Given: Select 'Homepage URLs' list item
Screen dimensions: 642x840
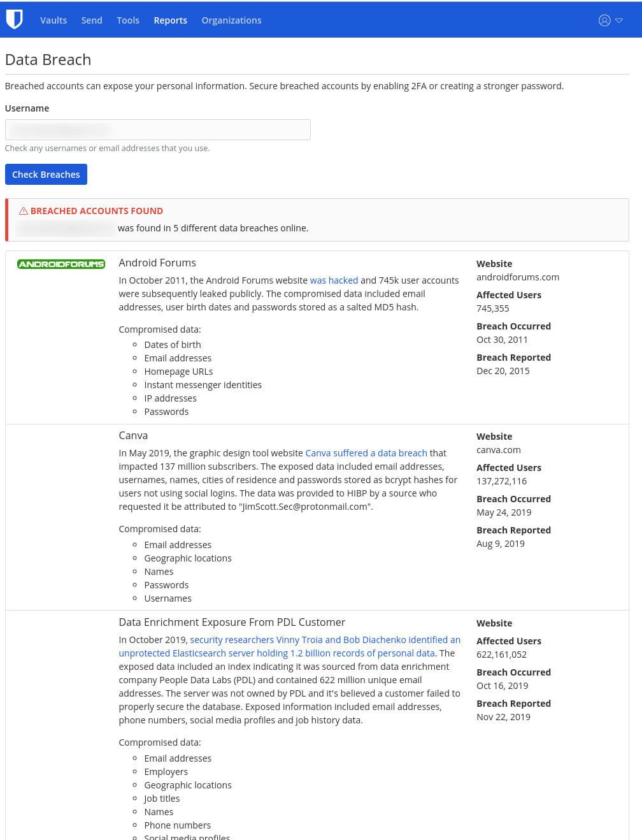Looking at the screenshot, I should point(178,372).
